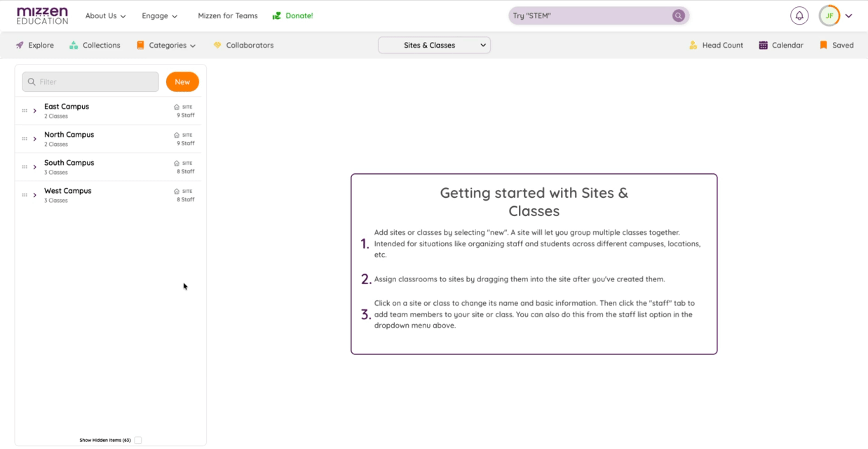
Task: Click the search magnifier button
Action: click(678, 15)
